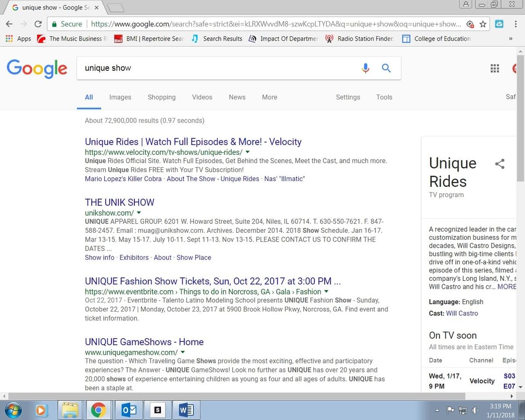525x420 pixels.
Task: Click Nas' "Illmatic" sitelink
Action: click(284, 178)
